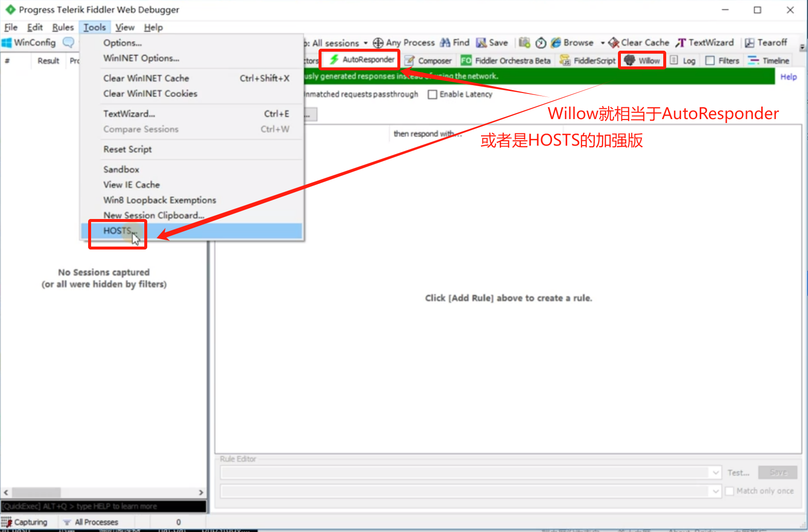Click the Capturing status bar indicator
The image size is (808, 532).
coord(25,522)
